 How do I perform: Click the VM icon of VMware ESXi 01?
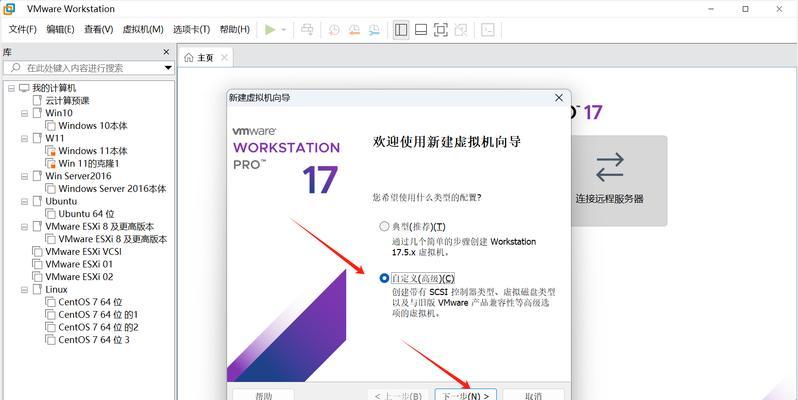click(37, 264)
